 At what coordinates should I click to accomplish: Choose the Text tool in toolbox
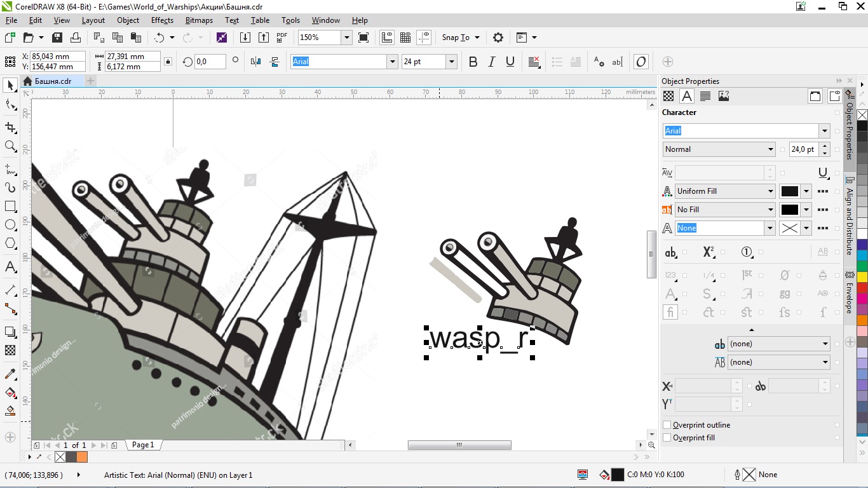coord(10,267)
